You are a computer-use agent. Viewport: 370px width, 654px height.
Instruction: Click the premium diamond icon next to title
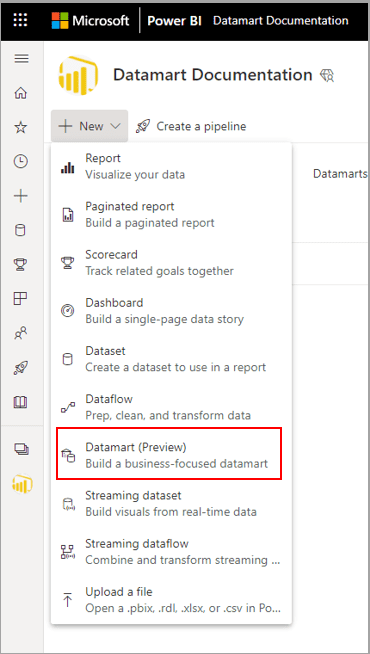pyautogui.click(x=327, y=75)
